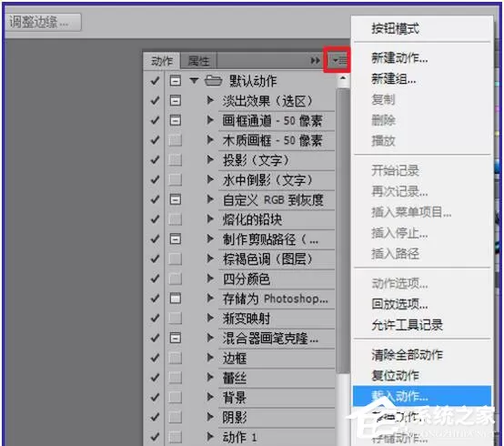
Task: Toggle dialog icon for 混合器画笔克隆
Action: pos(176,338)
